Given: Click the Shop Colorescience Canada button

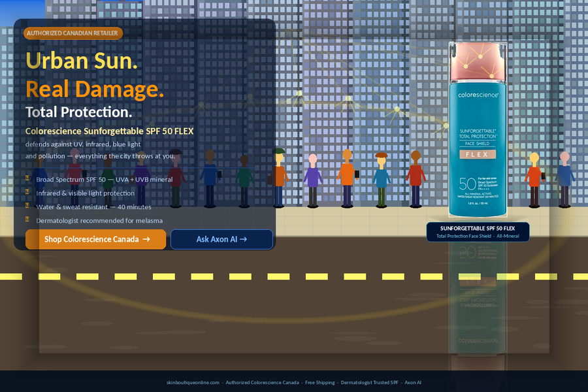Looking at the screenshot, I should 95,239.
